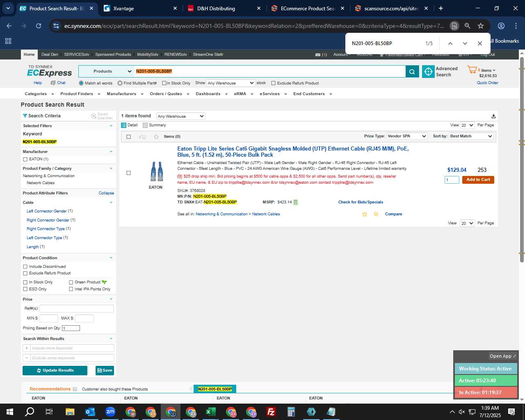Reload the browser page
The image size is (525, 420).
pyautogui.click(x=39, y=26)
